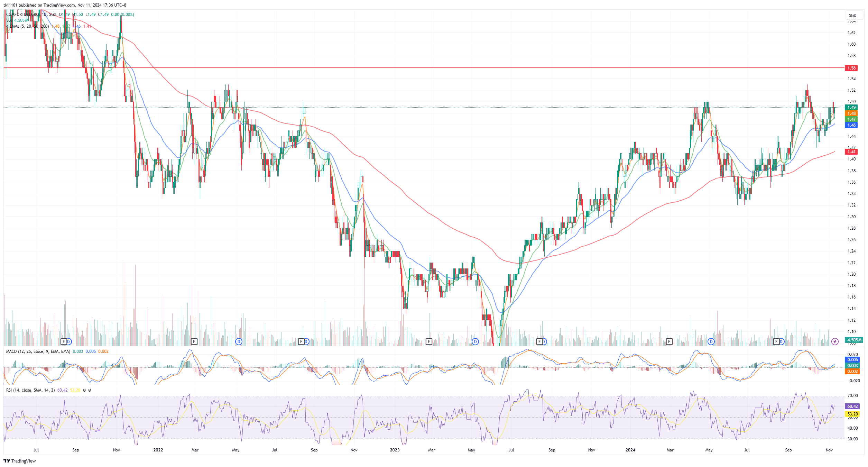Screen dimensions: 868x467
Task: Select the RSI (14, close, SMA) legend
Action: tap(30, 390)
